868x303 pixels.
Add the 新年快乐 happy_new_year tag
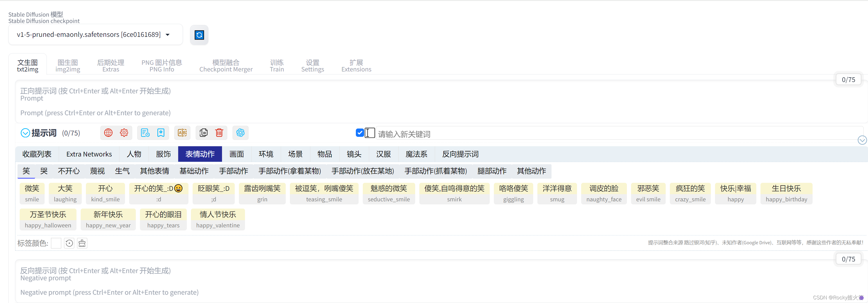(108, 220)
